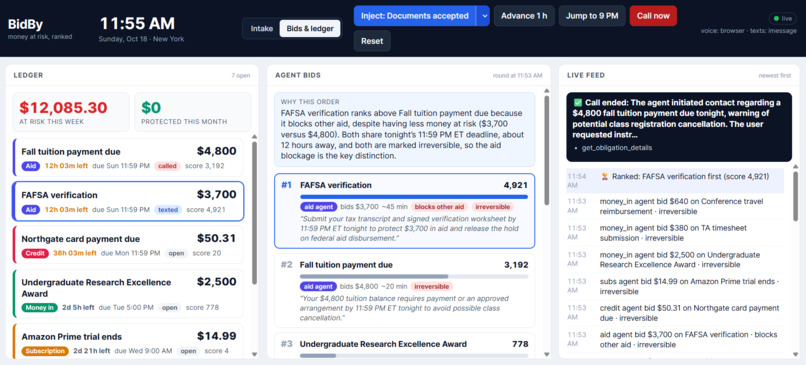Click agent bids scrollbar up arrow
Viewport: 806px width, 365px height.
point(546,90)
